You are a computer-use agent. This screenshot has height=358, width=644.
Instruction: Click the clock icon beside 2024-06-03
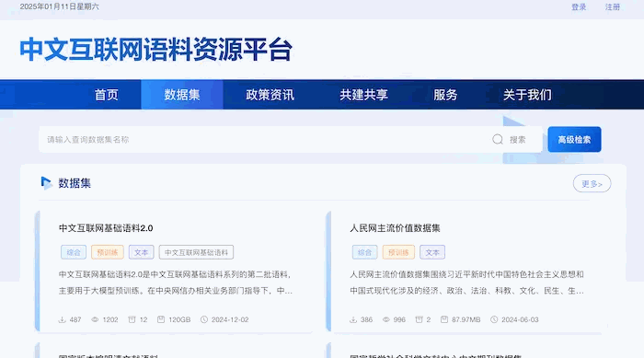coord(494,319)
